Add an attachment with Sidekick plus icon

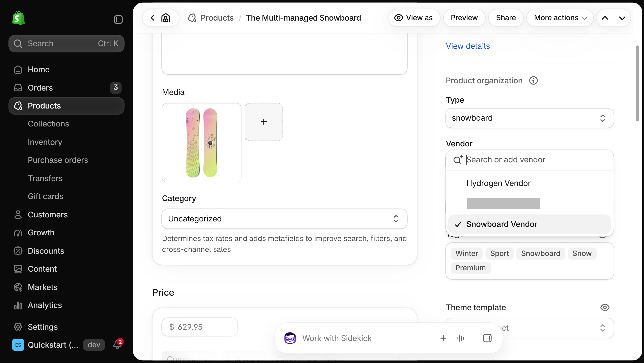(x=443, y=338)
